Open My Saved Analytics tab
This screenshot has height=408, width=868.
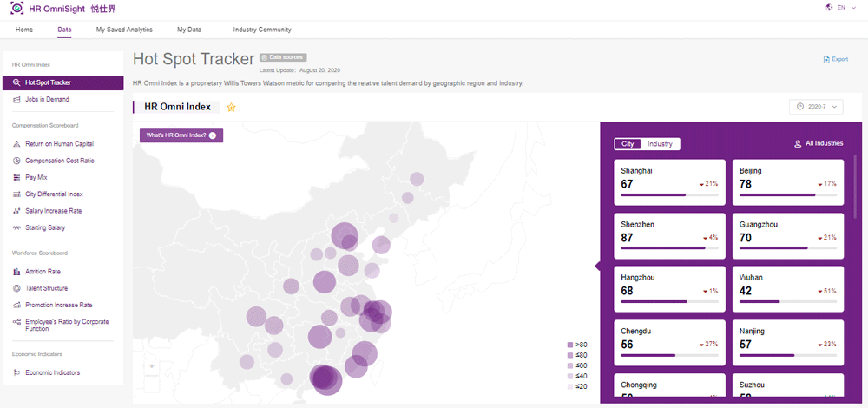(x=124, y=30)
